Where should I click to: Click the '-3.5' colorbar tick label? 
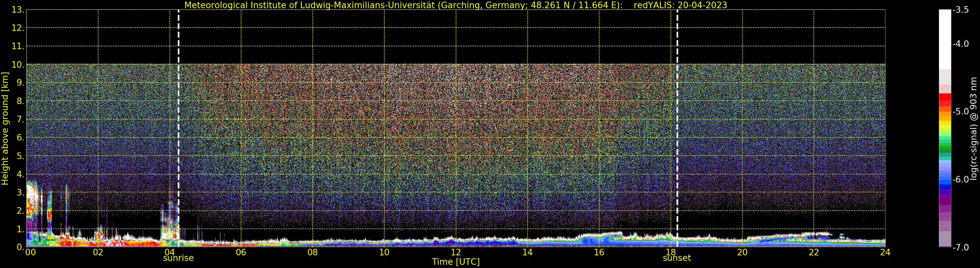coord(960,10)
